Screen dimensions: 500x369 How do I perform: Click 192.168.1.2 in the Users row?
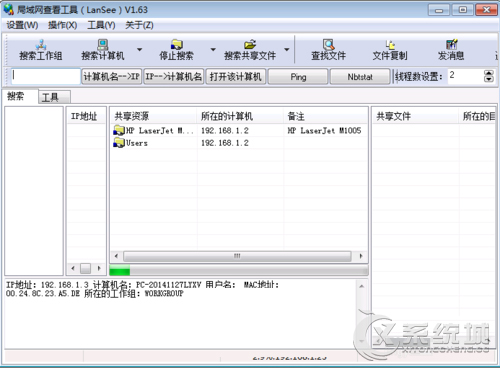(225, 143)
